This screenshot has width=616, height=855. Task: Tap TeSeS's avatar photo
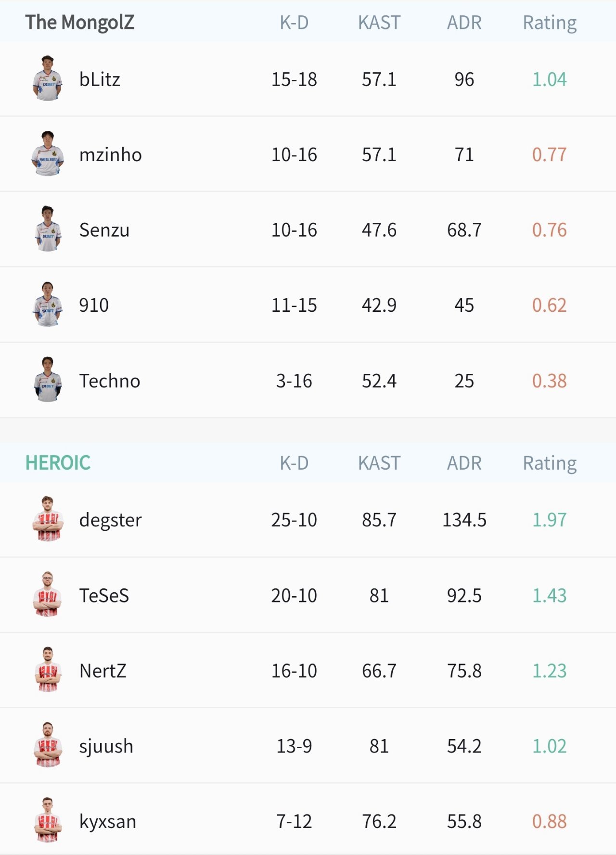(48, 595)
